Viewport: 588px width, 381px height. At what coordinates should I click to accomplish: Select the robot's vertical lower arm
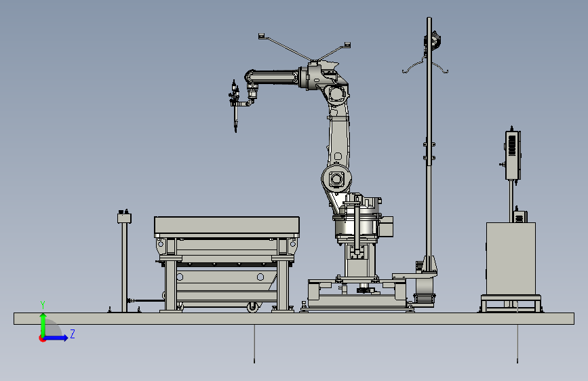(339, 137)
